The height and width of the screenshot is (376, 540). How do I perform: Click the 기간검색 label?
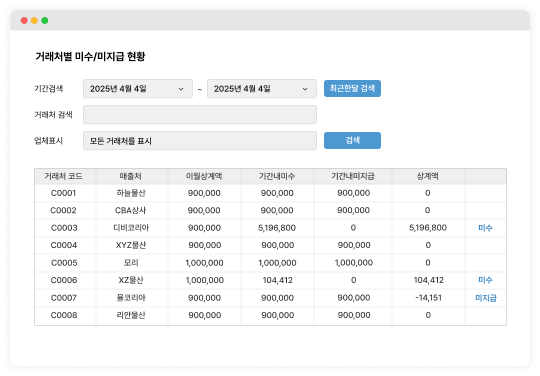(x=49, y=89)
